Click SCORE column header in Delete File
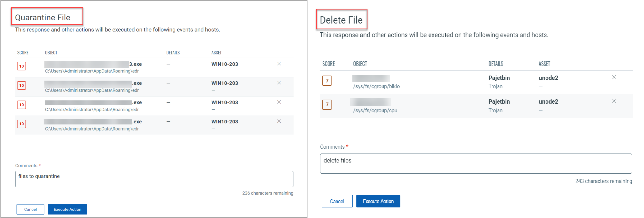Image resolution: width=644 pixels, height=218 pixels. click(x=329, y=64)
